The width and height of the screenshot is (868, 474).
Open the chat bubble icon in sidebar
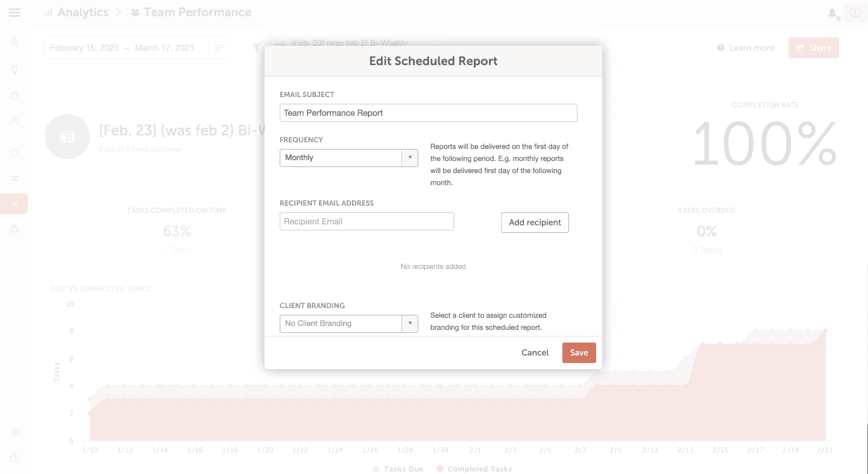(x=14, y=153)
